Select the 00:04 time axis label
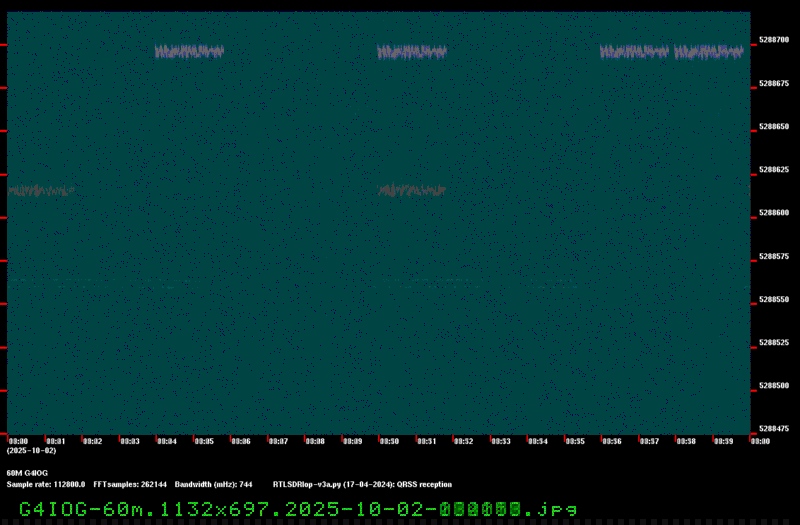The height and width of the screenshot is (525, 800). [167, 441]
